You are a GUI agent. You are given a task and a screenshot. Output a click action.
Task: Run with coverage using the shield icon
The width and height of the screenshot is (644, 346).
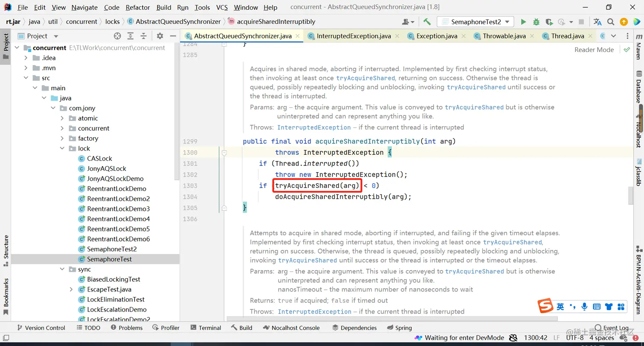[549, 22]
